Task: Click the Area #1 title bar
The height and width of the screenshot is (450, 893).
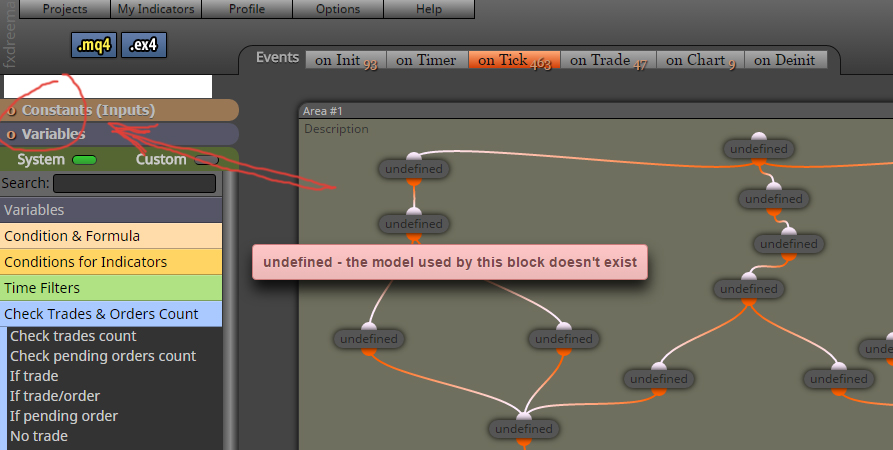Action: click(596, 111)
